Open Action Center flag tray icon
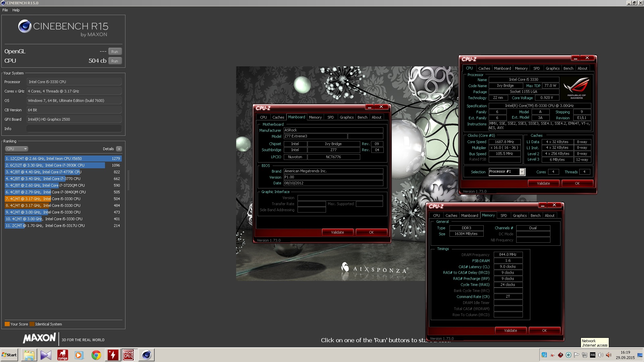 (576, 355)
